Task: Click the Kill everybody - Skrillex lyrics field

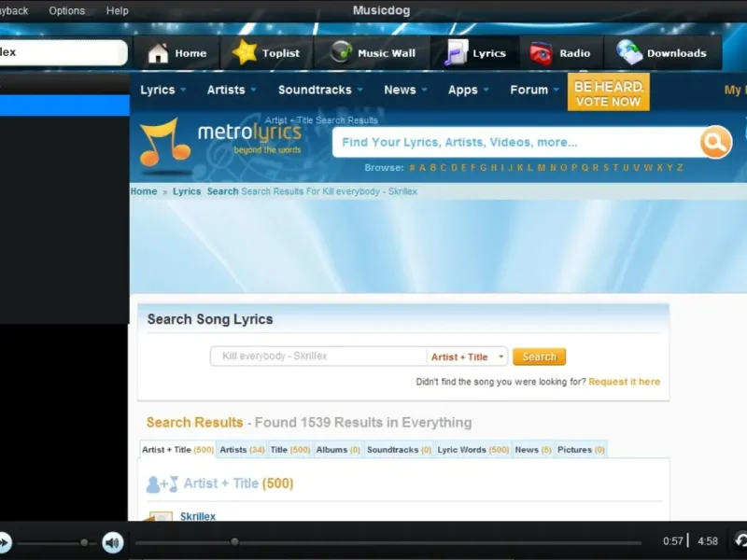Action: (318, 357)
